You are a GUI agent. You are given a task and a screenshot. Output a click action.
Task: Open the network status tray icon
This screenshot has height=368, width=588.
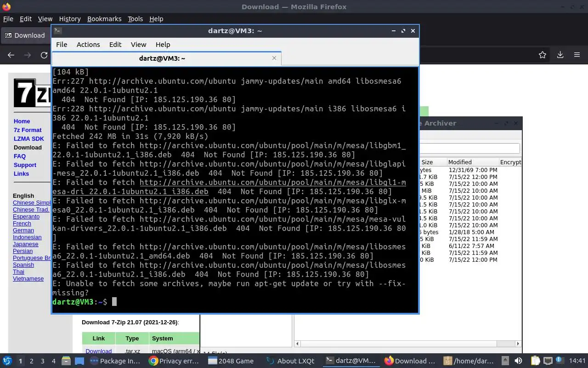coord(548,361)
